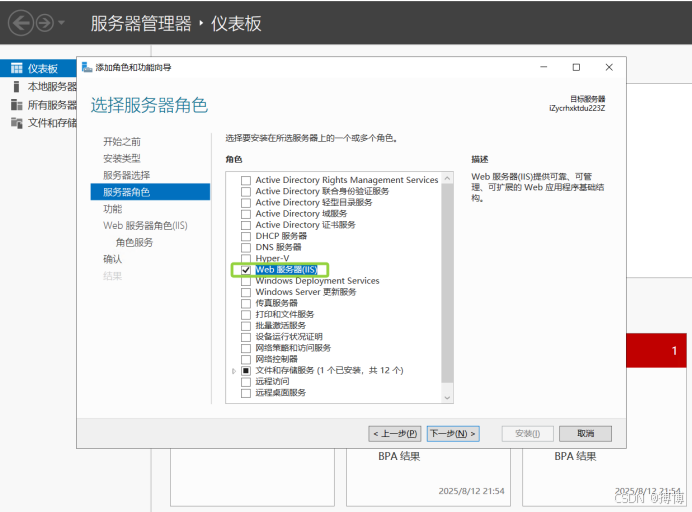Check the 批量激活服务 role

point(246,326)
